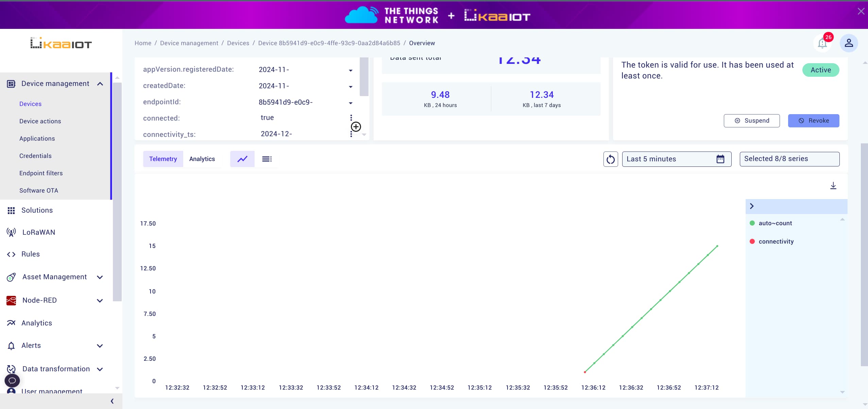868x409 pixels.
Task: Click the line chart view icon
Action: [x=242, y=159]
